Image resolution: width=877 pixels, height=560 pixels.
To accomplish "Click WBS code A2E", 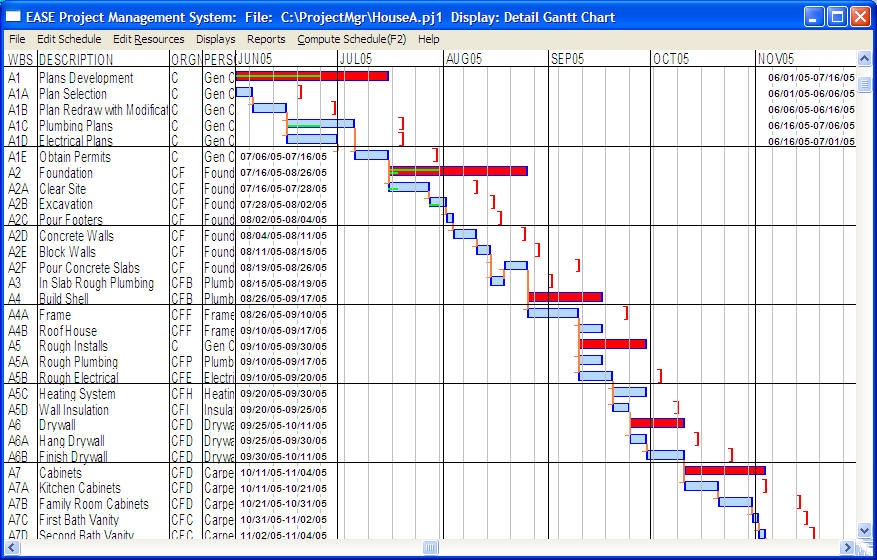I will [x=17, y=252].
